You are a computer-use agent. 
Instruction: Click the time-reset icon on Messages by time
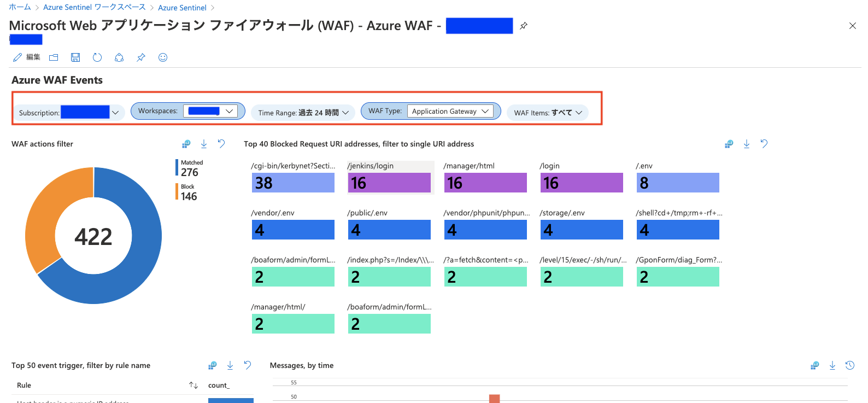coord(850,365)
